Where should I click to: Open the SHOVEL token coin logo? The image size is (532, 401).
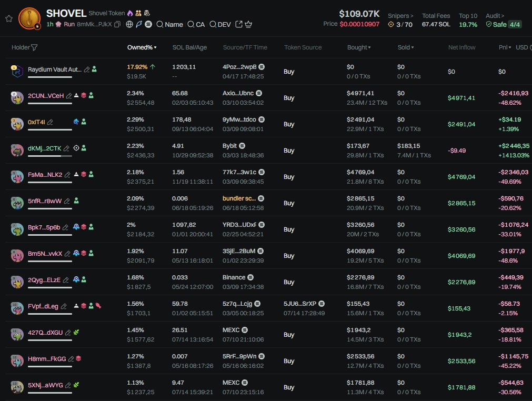tap(30, 18)
